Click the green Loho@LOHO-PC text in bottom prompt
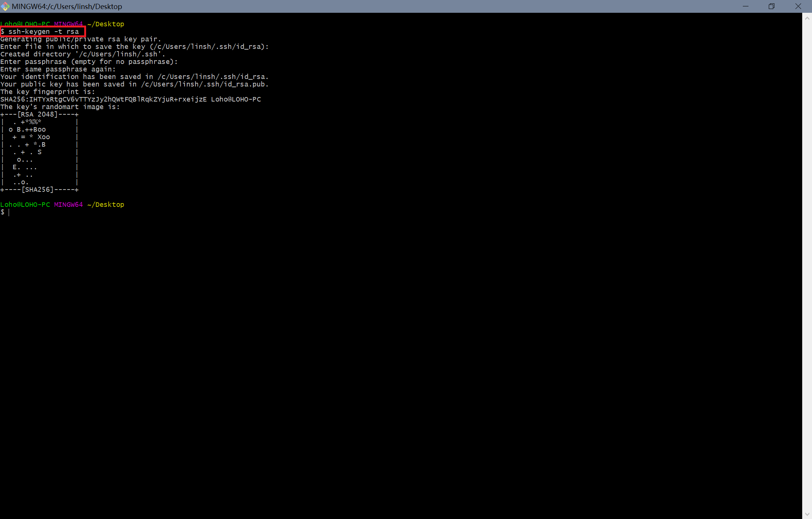 coord(25,205)
